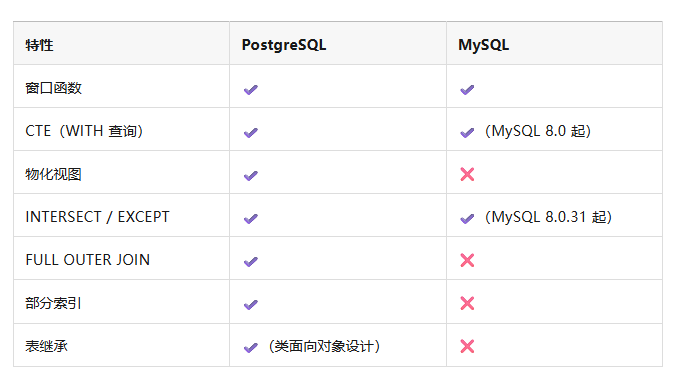The image size is (680, 392).
Task: Click the (MySQL 8.0 起) note text
Action: click(x=538, y=131)
